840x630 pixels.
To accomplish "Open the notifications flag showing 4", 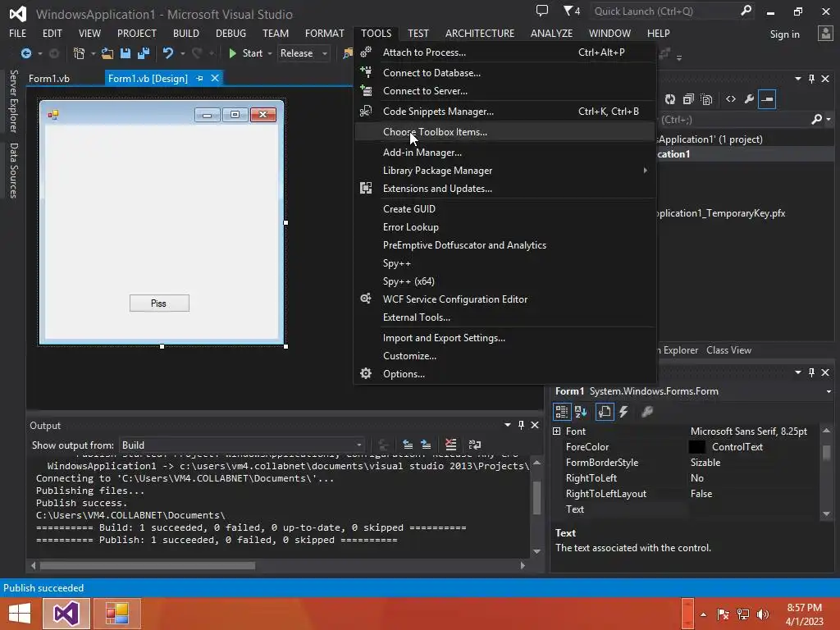I will click(572, 11).
